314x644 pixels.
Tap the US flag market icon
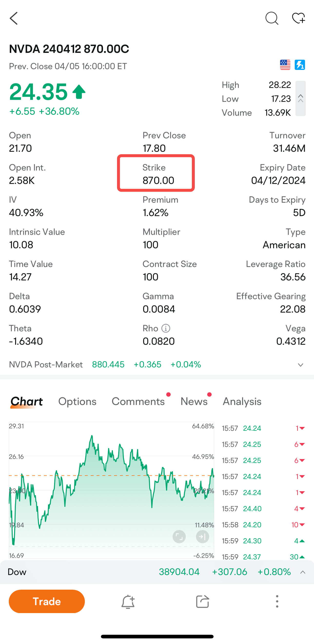[285, 65]
